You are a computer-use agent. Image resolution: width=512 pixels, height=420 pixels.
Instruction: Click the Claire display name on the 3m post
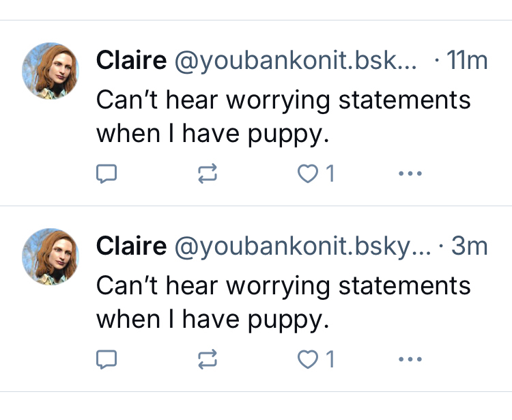click(131, 246)
